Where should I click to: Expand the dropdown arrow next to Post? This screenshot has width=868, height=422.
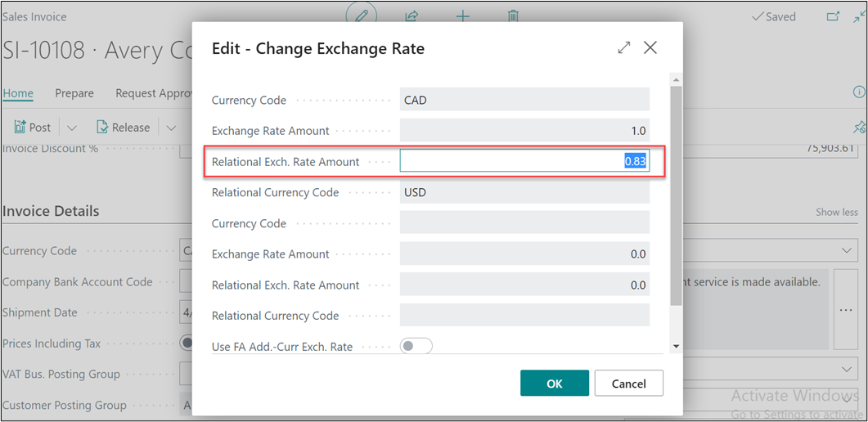(x=71, y=128)
